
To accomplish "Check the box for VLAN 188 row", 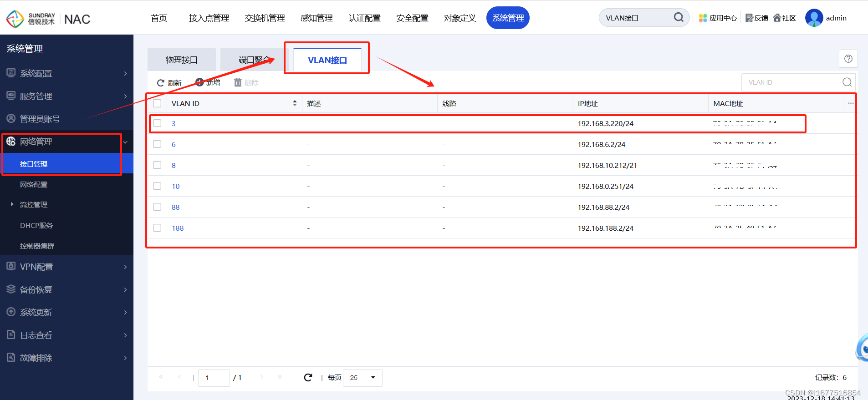I will [157, 228].
